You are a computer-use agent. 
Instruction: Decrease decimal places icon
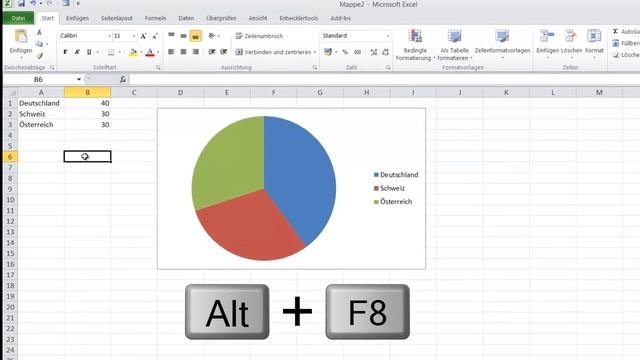386,52
